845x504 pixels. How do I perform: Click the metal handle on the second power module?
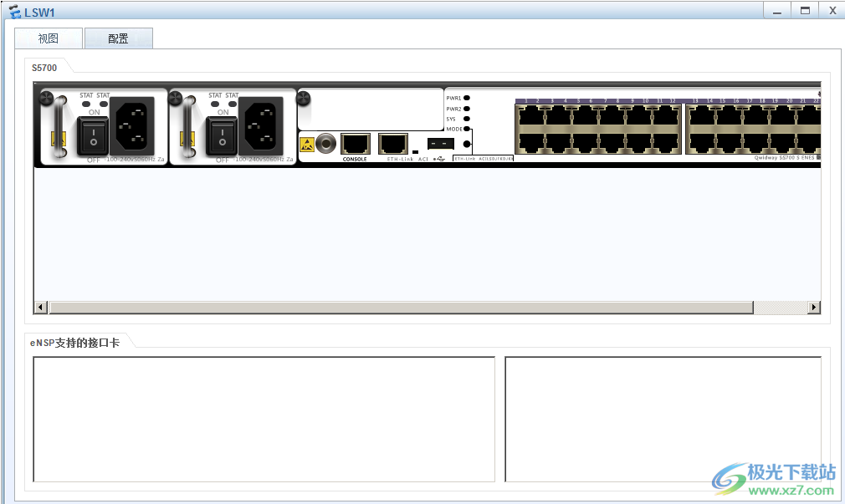[x=189, y=127]
